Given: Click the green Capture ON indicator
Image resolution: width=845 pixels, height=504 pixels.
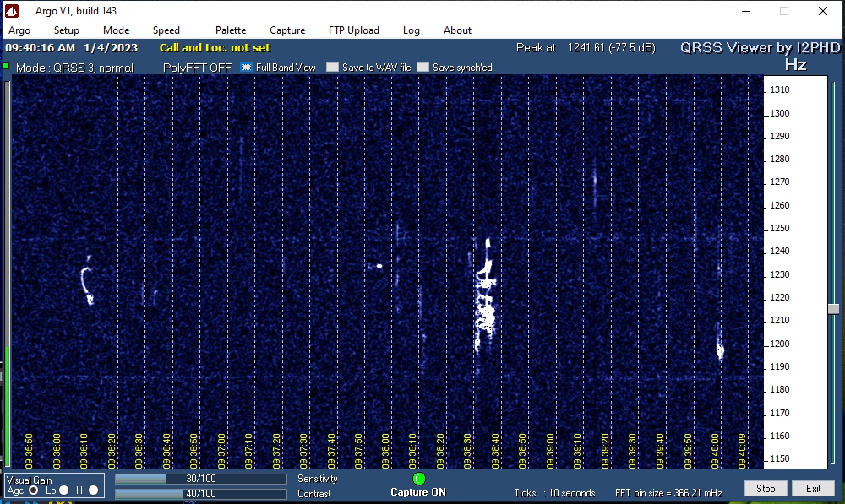Looking at the screenshot, I should point(419,478).
